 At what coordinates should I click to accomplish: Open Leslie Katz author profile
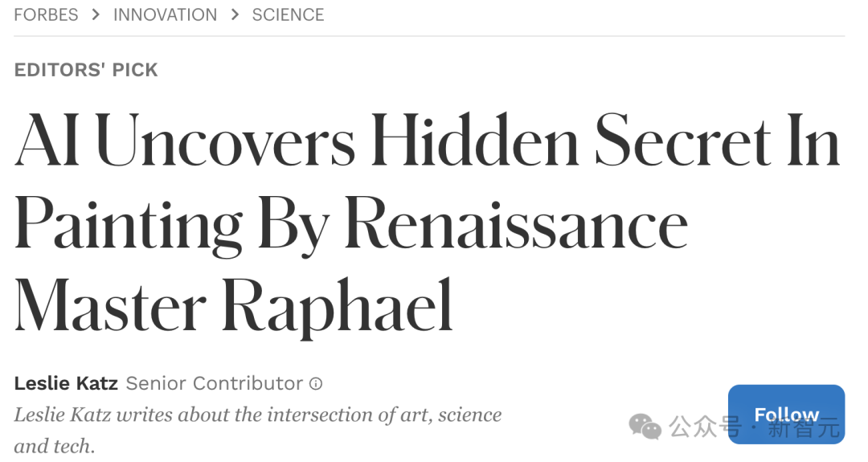66,383
